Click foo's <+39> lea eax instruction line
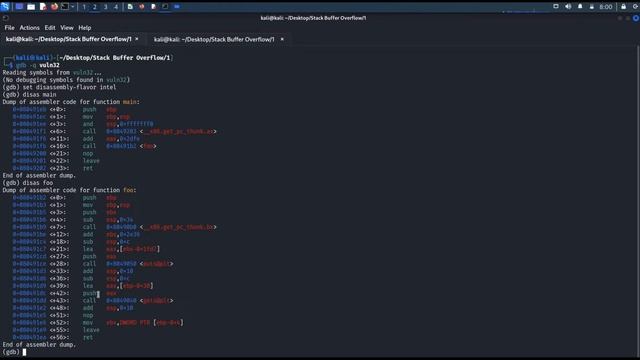 tap(83, 286)
